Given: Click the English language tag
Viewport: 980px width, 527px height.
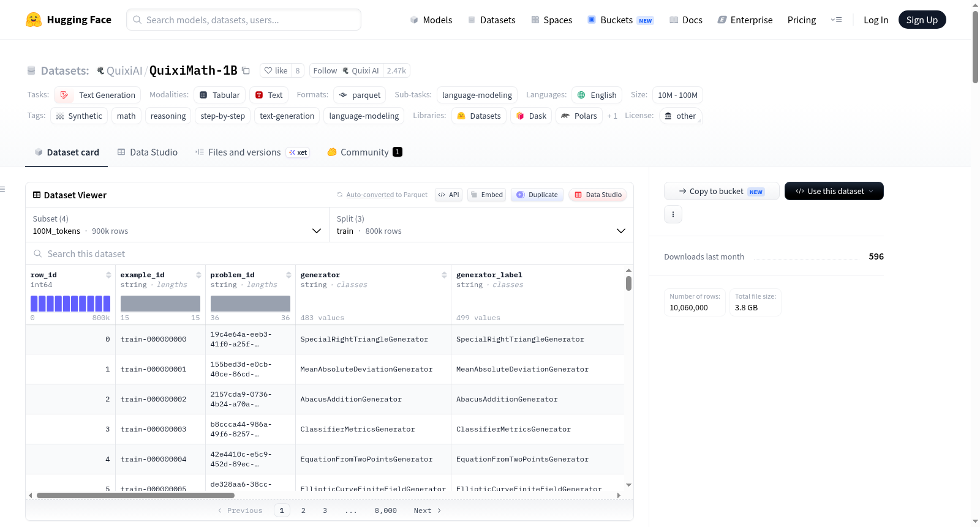Looking at the screenshot, I should pos(597,95).
